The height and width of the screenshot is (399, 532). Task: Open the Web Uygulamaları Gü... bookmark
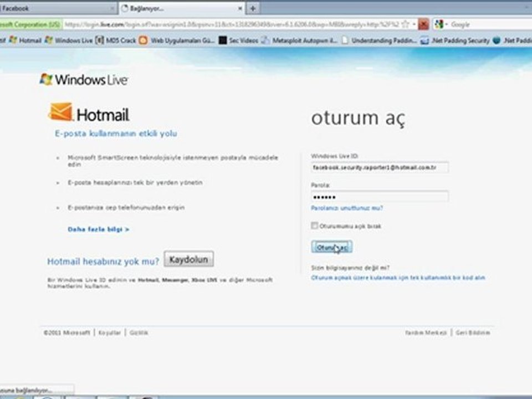tap(177, 40)
